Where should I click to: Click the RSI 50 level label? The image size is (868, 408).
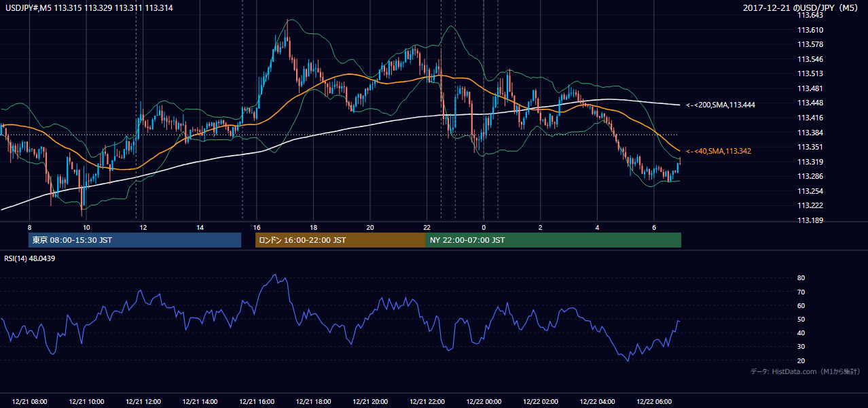point(801,319)
